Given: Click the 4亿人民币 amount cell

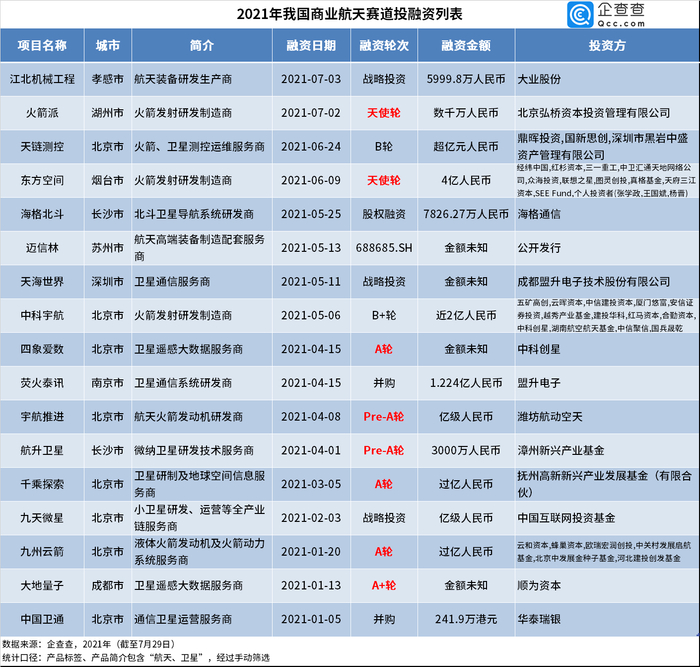Looking at the screenshot, I should 466,180.
